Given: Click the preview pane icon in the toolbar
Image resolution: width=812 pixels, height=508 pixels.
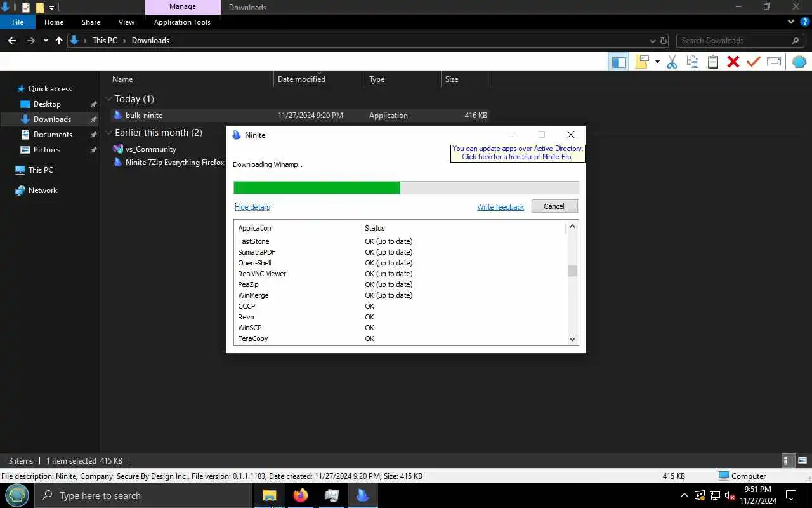Looking at the screenshot, I should 619,62.
